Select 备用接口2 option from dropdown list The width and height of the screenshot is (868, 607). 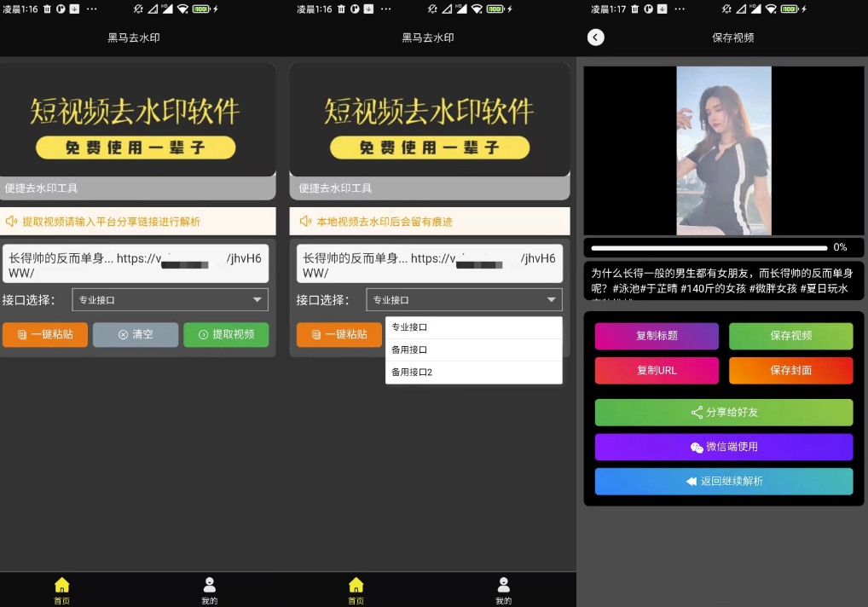(474, 373)
